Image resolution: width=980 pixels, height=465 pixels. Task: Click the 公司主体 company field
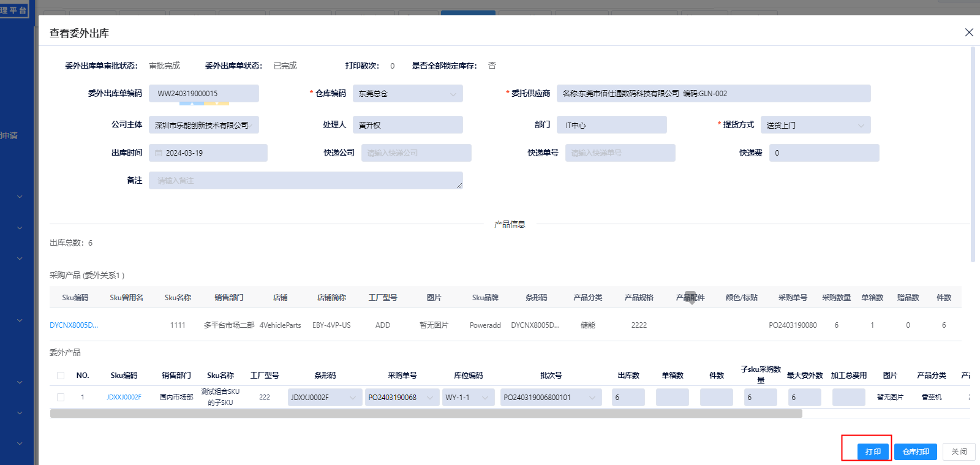(204, 125)
